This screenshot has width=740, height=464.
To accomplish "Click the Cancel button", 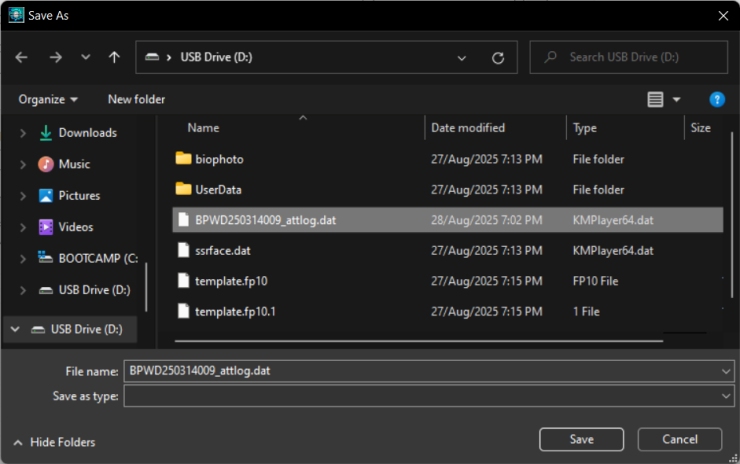I will [679, 439].
